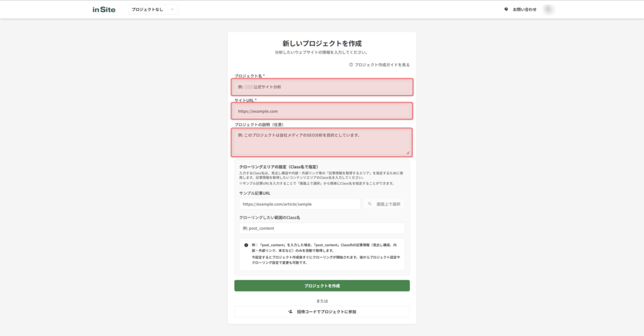Viewport: 644px width, 336px height.
Task: Click 招待コードでプロジェクトに参加 button
Action: tap(322, 312)
